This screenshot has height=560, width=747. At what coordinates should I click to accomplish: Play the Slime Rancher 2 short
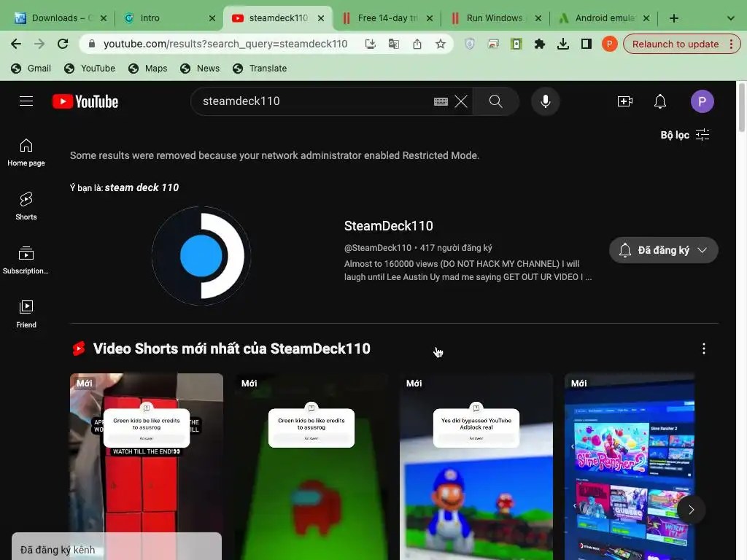(x=630, y=467)
